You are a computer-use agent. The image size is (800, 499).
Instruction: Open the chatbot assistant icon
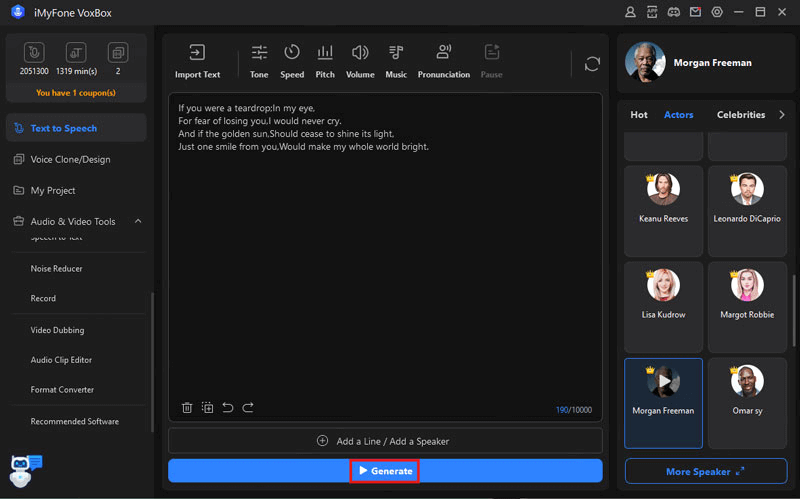(x=24, y=470)
